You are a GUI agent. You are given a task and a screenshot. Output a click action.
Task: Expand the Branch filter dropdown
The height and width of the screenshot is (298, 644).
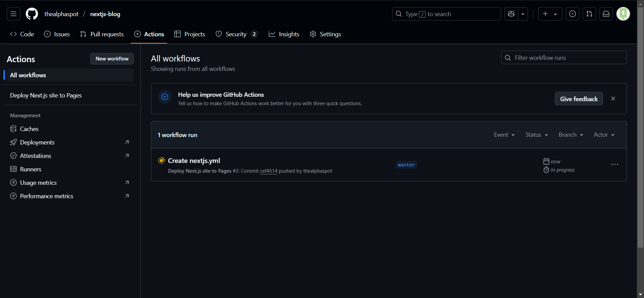571,135
